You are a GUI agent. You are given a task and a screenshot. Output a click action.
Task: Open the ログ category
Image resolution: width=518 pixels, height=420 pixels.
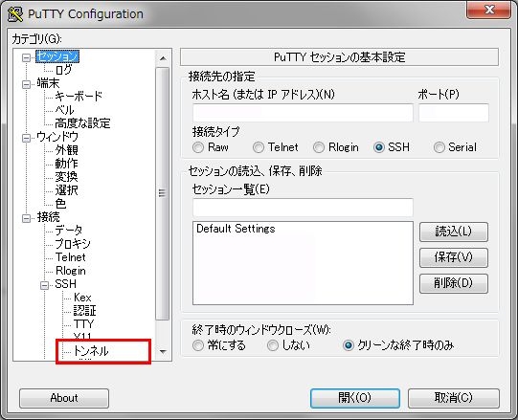pos(63,70)
